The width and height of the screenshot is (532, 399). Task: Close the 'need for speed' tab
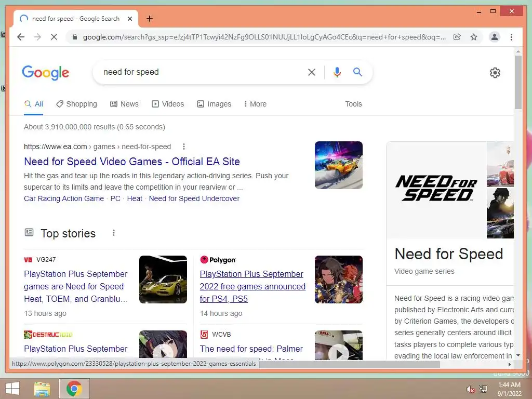click(129, 19)
